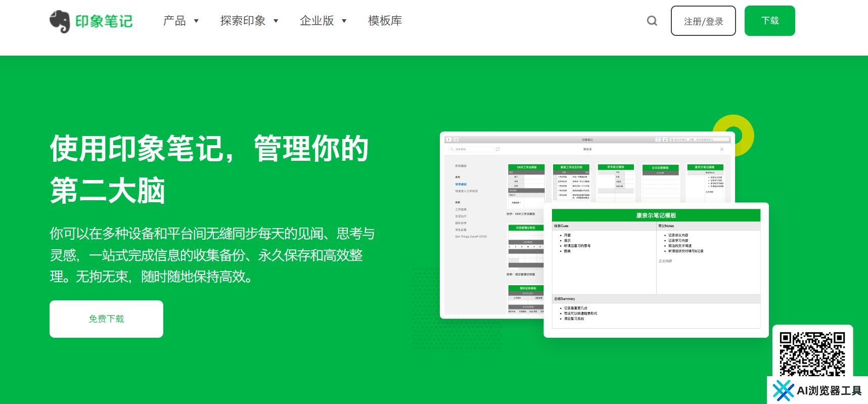Expand the 产品 dropdown arrow
Image resolution: width=868 pixels, height=404 pixels.
click(196, 21)
